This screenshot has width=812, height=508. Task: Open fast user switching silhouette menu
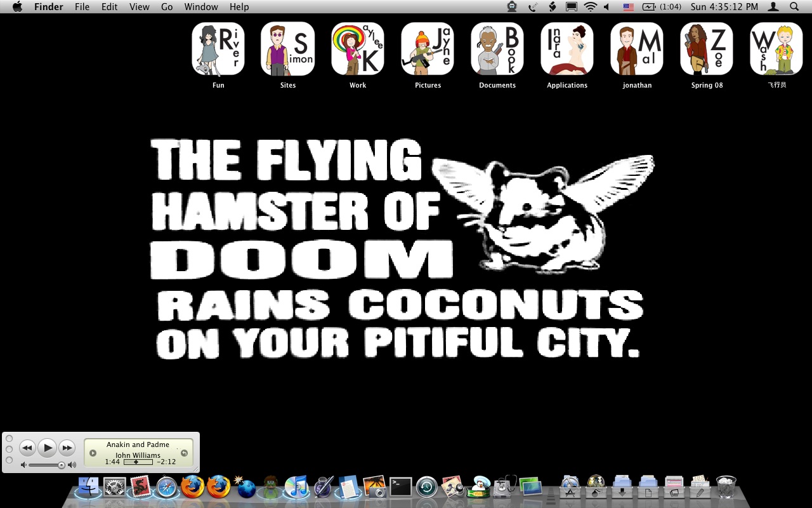coord(773,7)
